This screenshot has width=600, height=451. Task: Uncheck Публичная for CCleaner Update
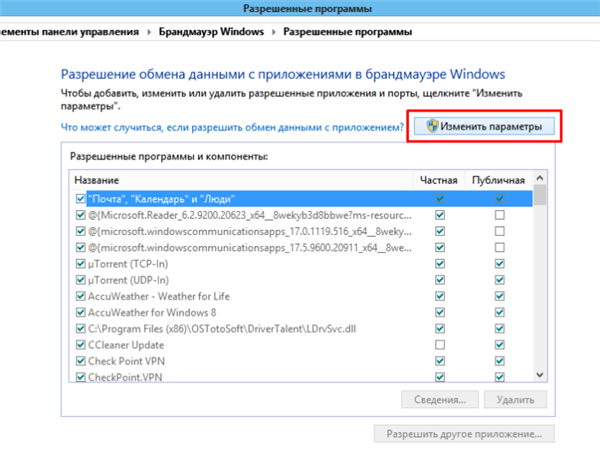click(499, 345)
